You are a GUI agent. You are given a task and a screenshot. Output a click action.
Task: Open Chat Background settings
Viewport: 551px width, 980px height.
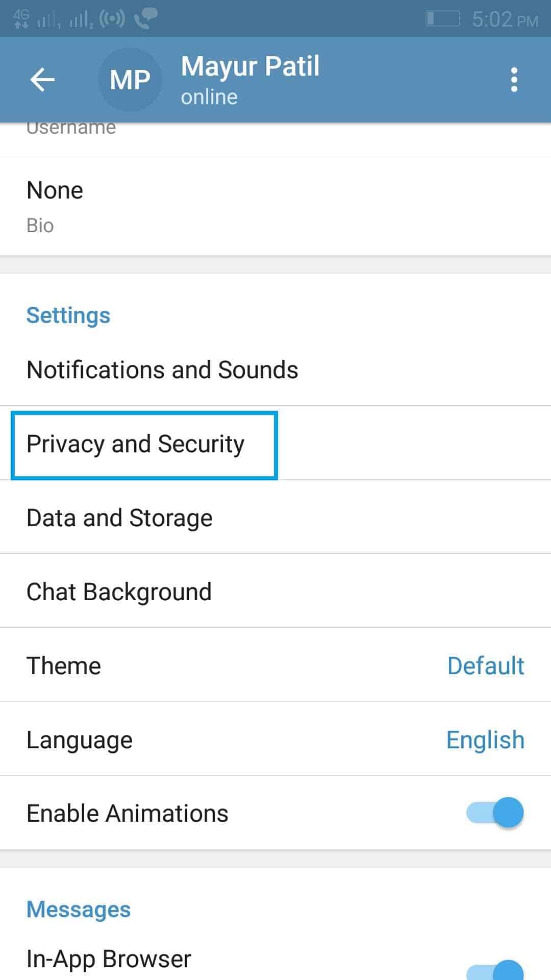coord(119,592)
